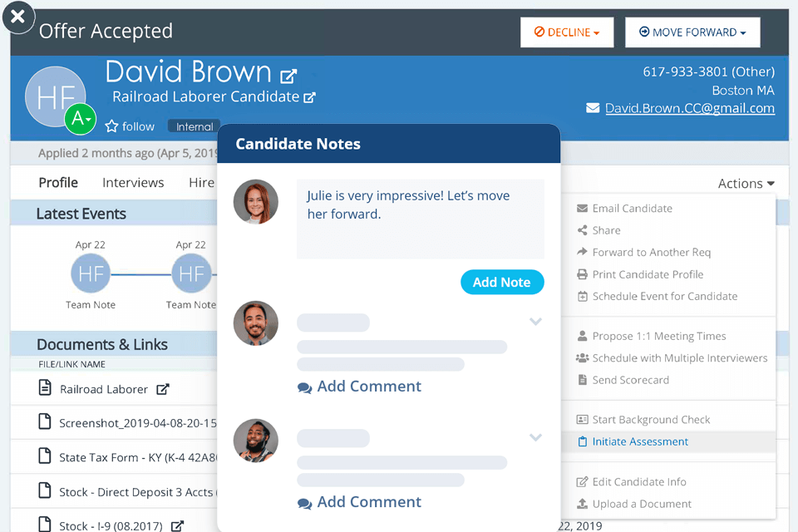Click printer icon for Print Candidate Profile
The width and height of the screenshot is (798, 532).
tap(582, 274)
